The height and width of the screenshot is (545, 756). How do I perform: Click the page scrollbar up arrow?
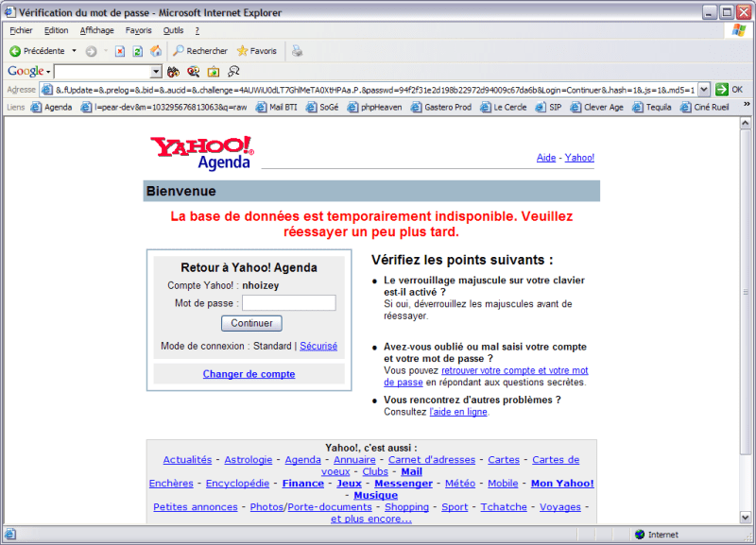(x=746, y=123)
